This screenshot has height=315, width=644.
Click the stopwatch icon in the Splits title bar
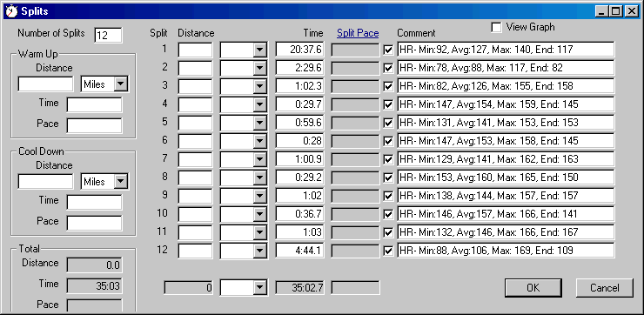pos(11,11)
